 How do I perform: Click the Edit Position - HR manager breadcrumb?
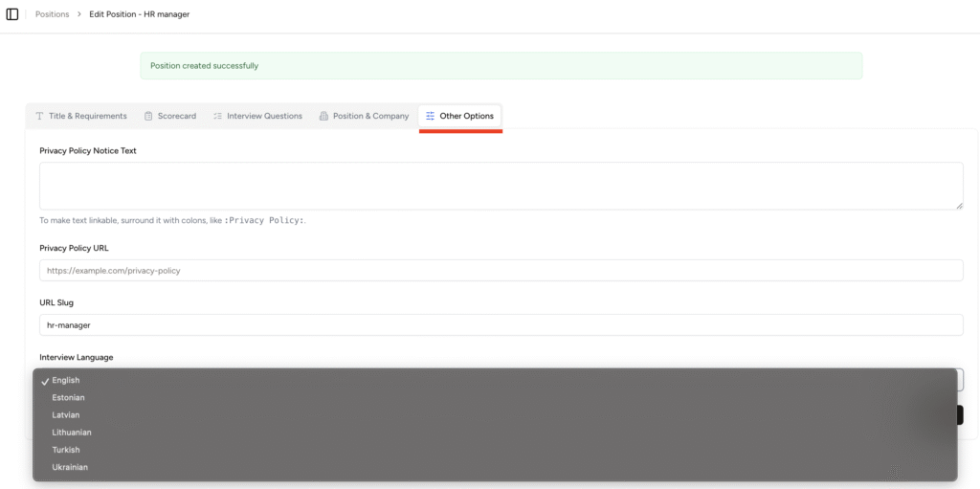(139, 14)
